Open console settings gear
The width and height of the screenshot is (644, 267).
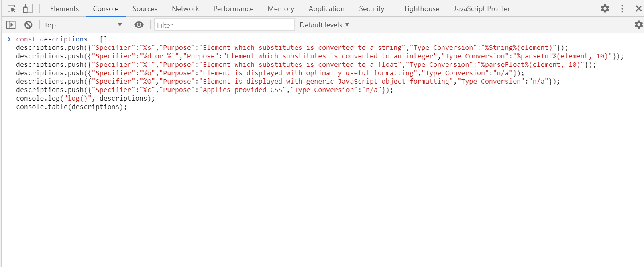point(638,25)
